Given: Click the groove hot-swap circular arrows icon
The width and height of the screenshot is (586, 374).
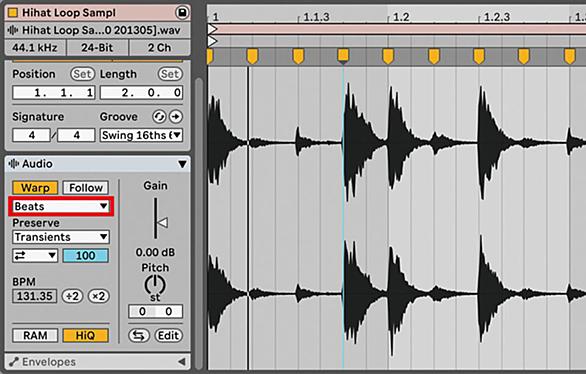Looking at the screenshot, I should 159,117.
